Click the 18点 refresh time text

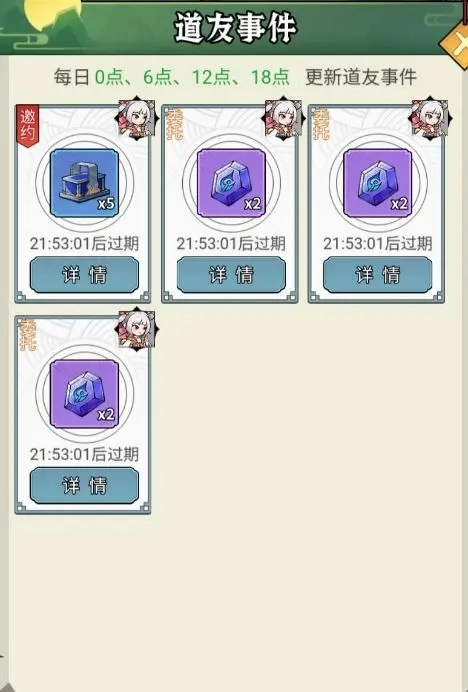(x=270, y=77)
